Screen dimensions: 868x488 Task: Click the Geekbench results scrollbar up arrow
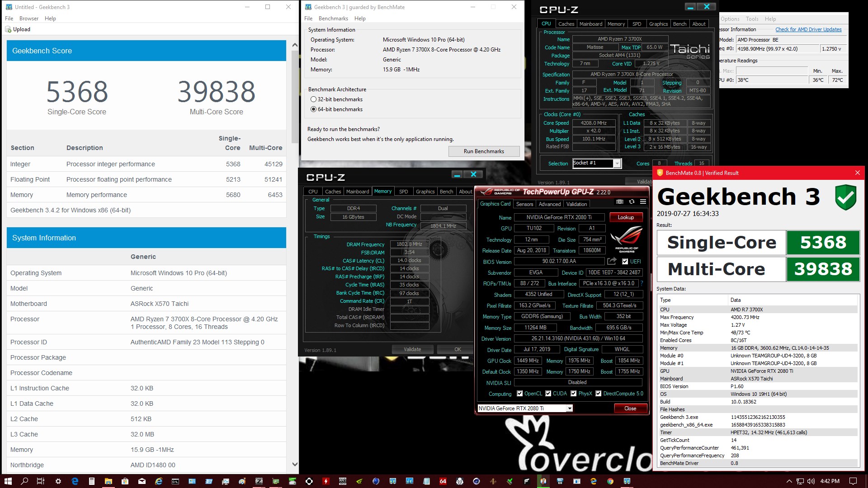tap(295, 45)
